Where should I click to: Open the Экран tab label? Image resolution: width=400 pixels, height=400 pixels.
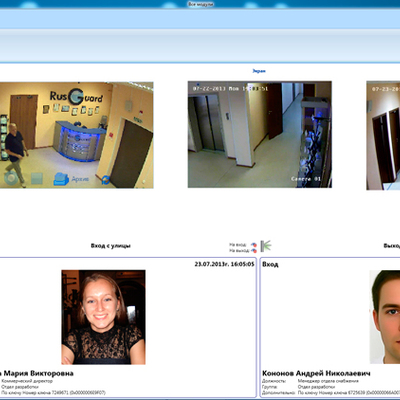259,71
